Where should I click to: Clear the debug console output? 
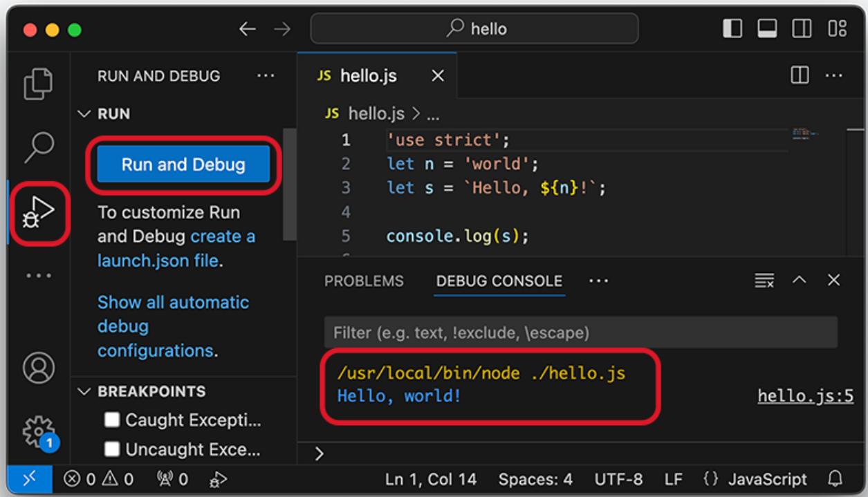764,281
